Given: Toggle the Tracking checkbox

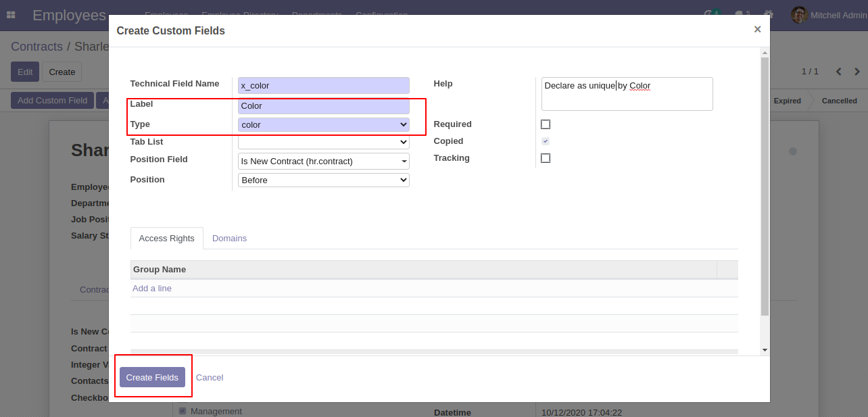Looking at the screenshot, I should point(546,158).
